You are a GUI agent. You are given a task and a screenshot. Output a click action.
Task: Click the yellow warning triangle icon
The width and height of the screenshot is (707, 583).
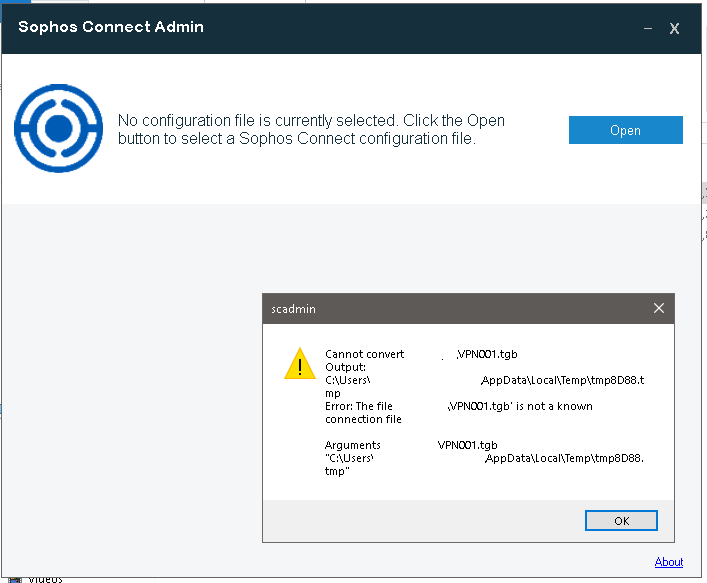point(299,364)
